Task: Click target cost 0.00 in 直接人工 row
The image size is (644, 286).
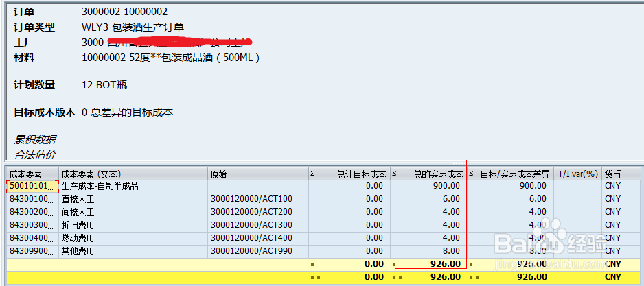Action: [374, 199]
